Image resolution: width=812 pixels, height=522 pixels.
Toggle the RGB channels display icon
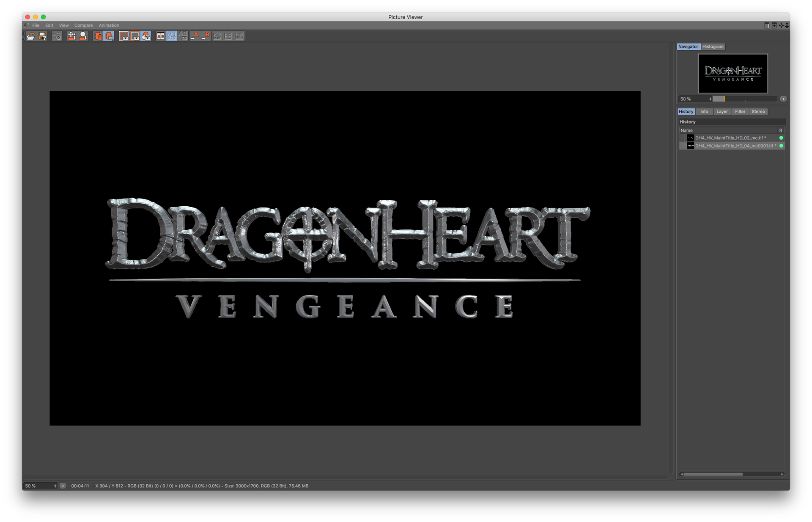(x=146, y=36)
